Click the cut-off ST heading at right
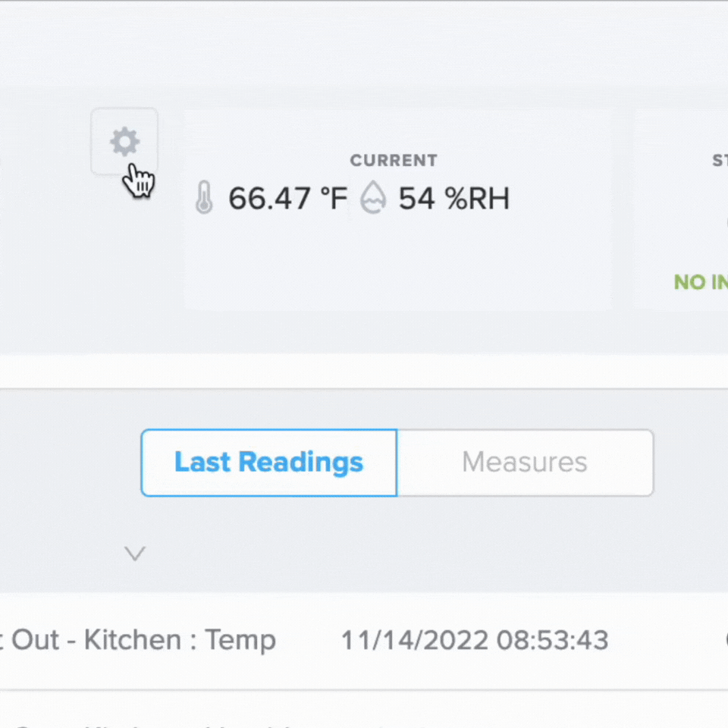 (720, 161)
